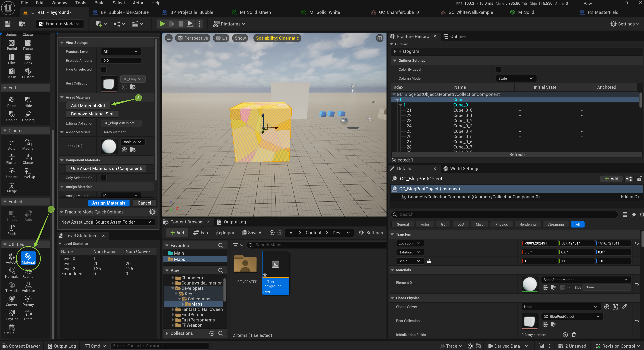644x350 pixels.
Task: Toggle the Lit view mode button
Action: [x=221, y=38]
